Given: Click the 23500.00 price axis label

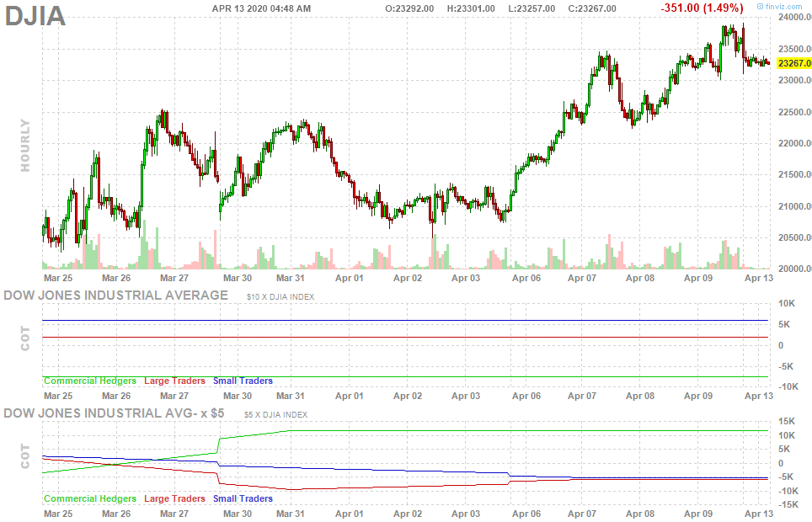Looking at the screenshot, I should click(x=795, y=49).
